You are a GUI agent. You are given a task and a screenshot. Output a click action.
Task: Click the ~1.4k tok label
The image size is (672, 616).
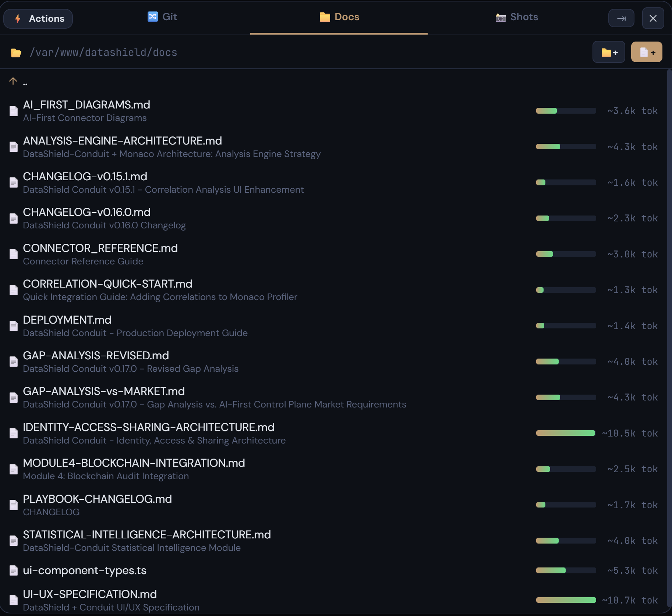click(x=633, y=326)
